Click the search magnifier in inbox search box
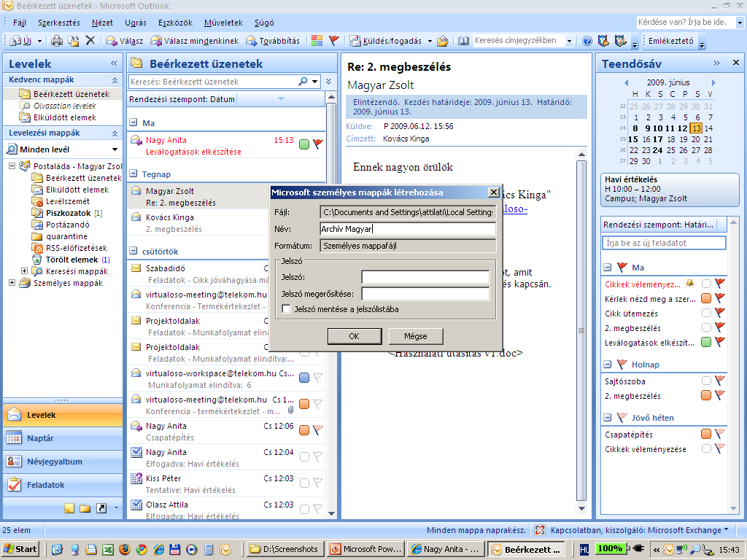Image resolution: width=747 pixels, height=560 pixels. (x=303, y=82)
